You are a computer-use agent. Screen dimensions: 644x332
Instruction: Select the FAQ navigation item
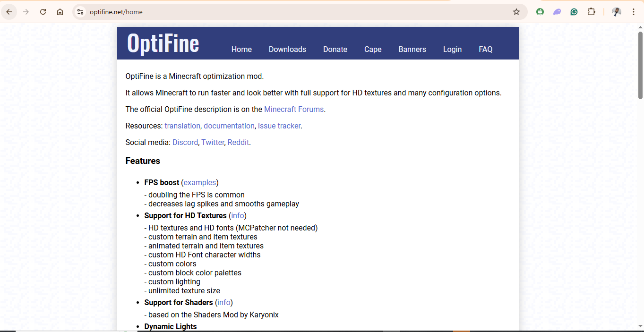pyautogui.click(x=485, y=49)
